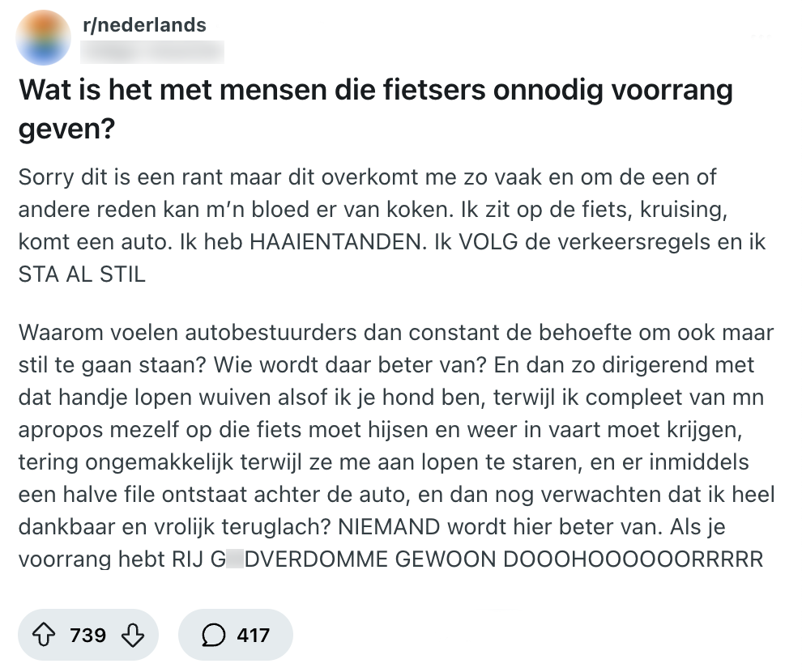Open the blurred author username

pyautogui.click(x=153, y=52)
